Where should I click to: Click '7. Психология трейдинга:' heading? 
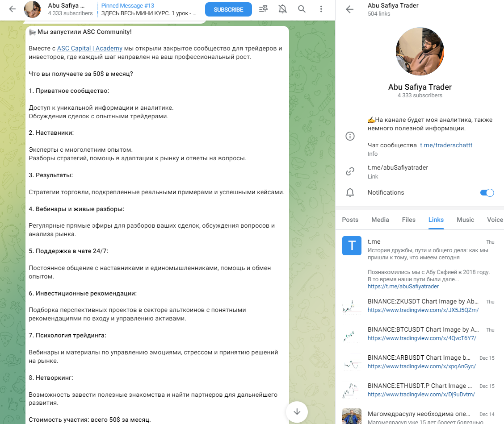coord(67,336)
